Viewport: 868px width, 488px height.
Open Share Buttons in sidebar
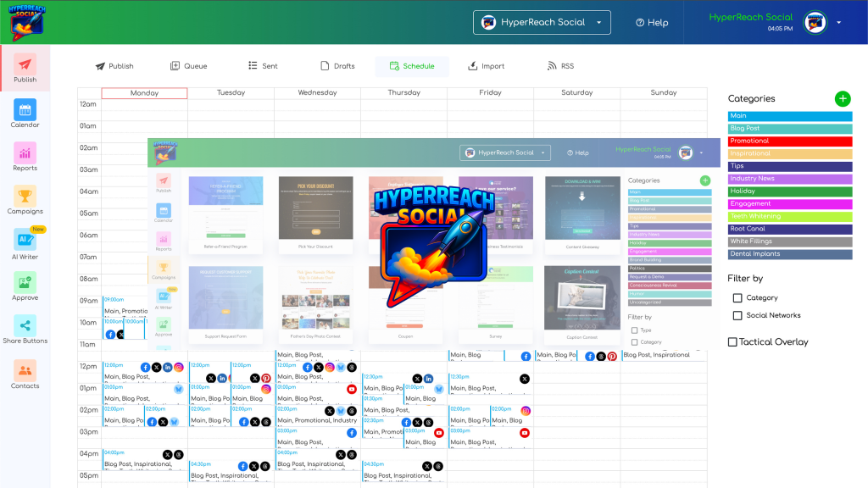pyautogui.click(x=25, y=330)
